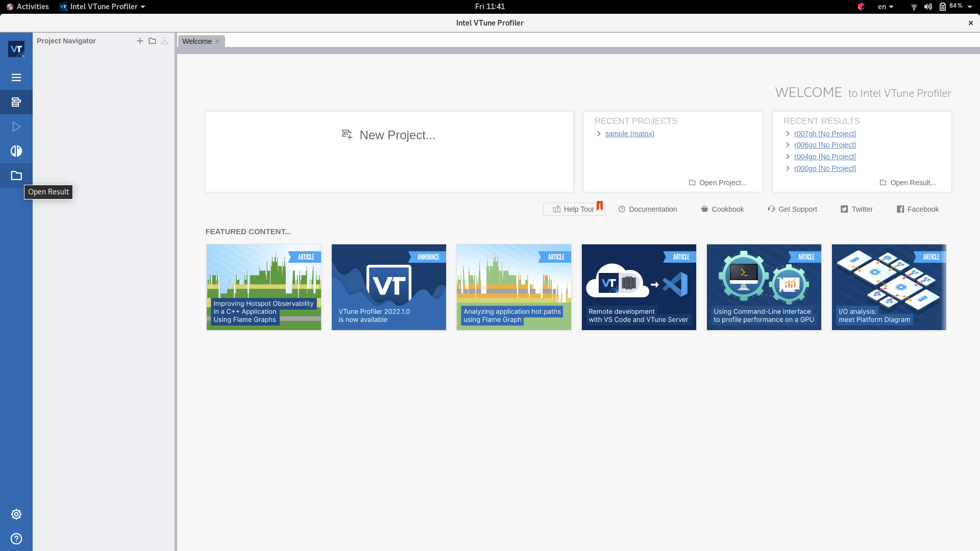Viewport: 980px width, 551px height.
Task: Open the Help question mark icon
Action: coord(16,539)
